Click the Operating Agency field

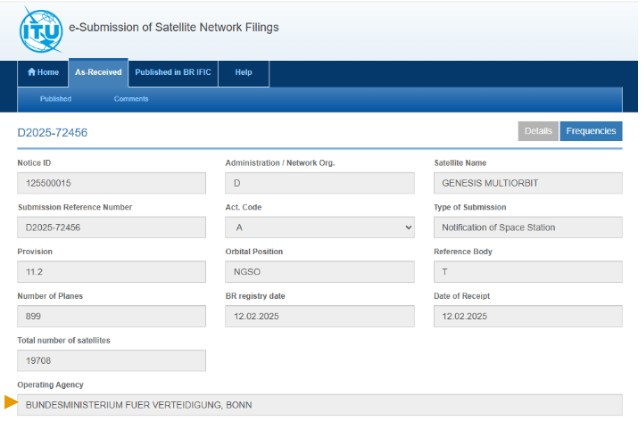point(319,405)
